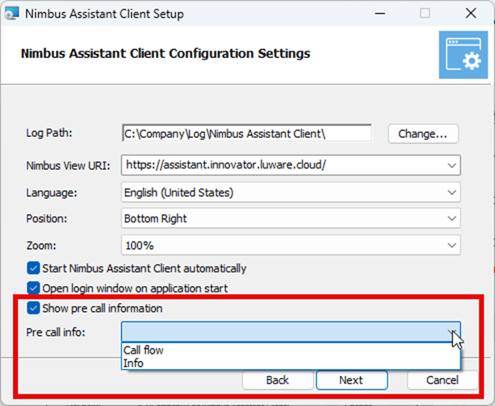Expand the Zoom dropdown set to 100%
This screenshot has width=495, height=406.
[452, 245]
